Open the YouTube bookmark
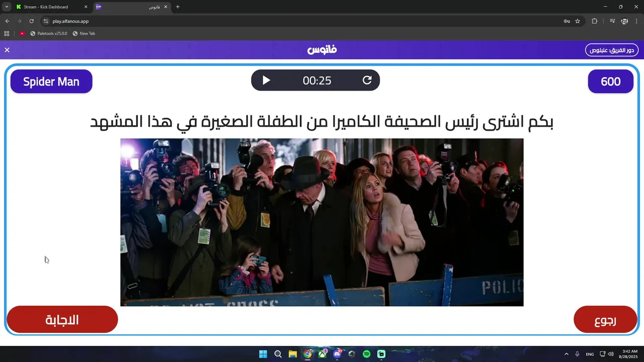This screenshot has width=644, height=362. pos(22,34)
